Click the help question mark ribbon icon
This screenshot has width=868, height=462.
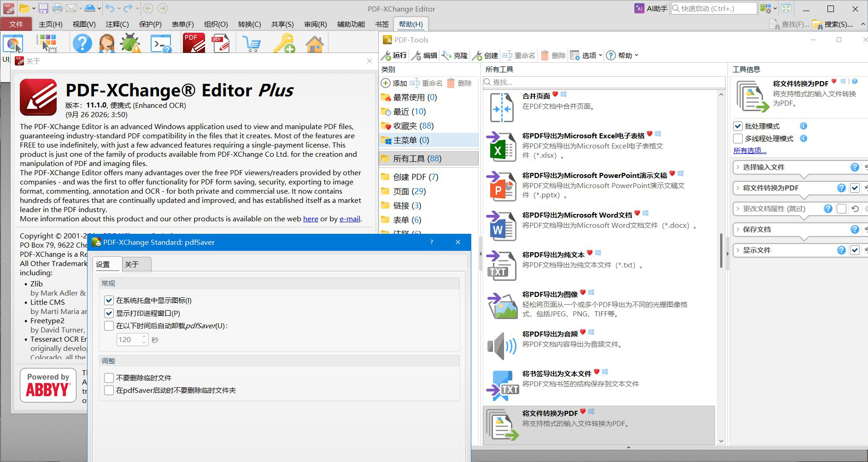[x=82, y=43]
